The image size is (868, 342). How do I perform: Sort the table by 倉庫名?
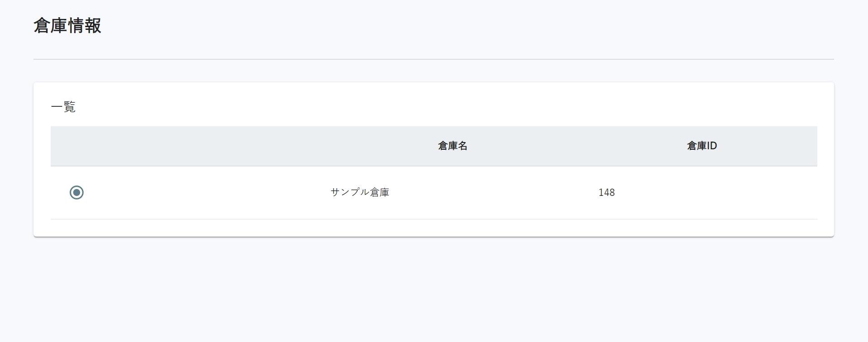452,146
